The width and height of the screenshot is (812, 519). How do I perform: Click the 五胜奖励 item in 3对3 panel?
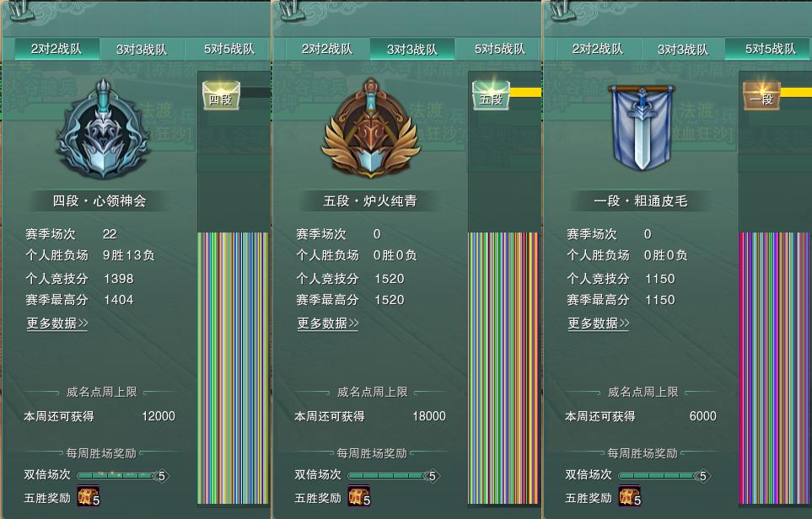coord(359,495)
